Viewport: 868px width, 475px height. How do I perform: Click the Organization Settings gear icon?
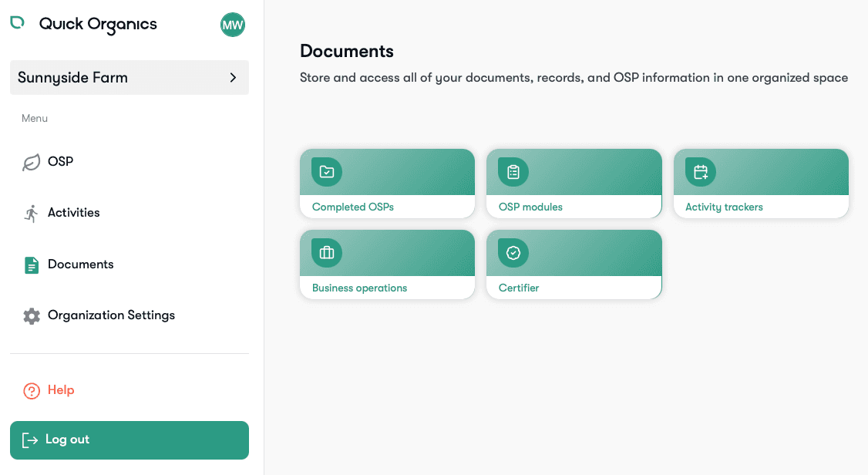coord(32,315)
